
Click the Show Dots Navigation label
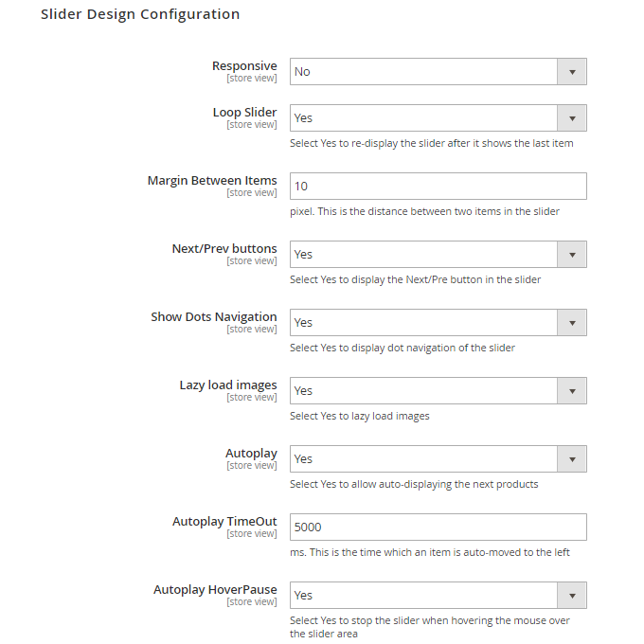tap(214, 317)
